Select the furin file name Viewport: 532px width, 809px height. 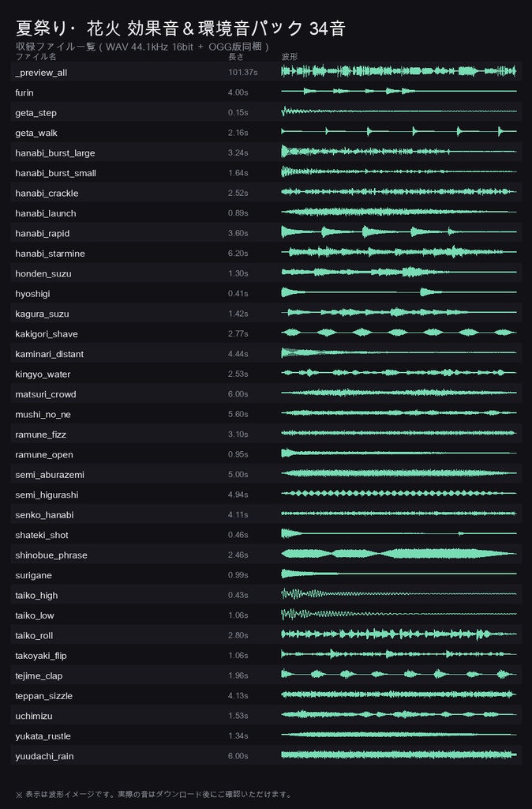pos(24,93)
